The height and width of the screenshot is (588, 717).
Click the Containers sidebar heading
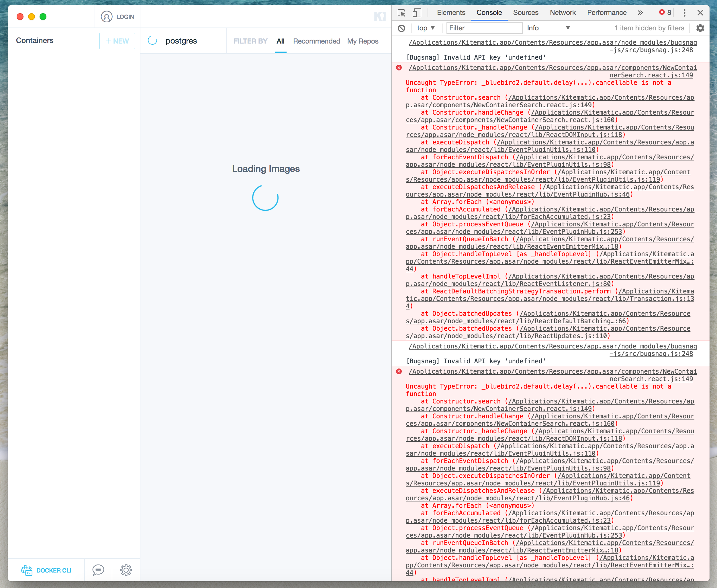tap(35, 40)
